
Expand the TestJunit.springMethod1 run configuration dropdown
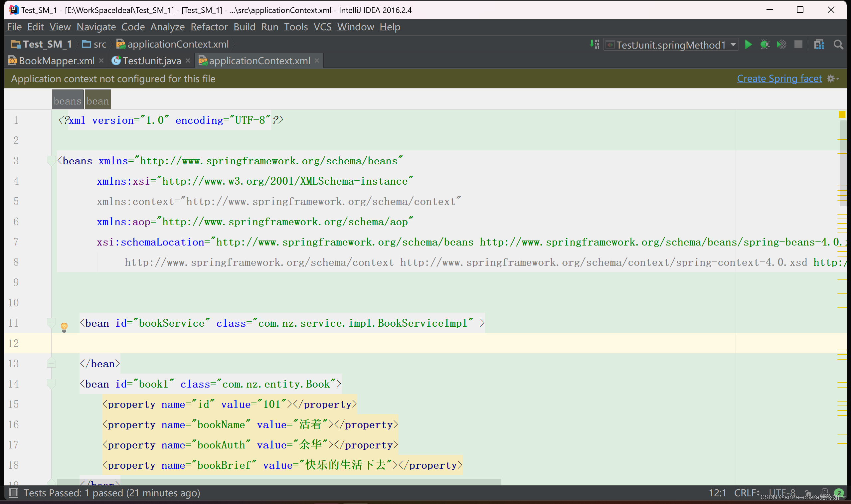(732, 45)
